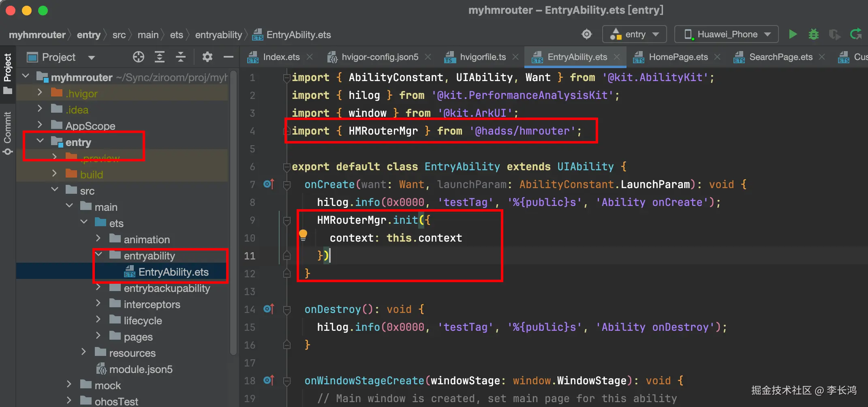This screenshot has height=407, width=868.
Task: Open the profiler run icon
Action: point(834,34)
